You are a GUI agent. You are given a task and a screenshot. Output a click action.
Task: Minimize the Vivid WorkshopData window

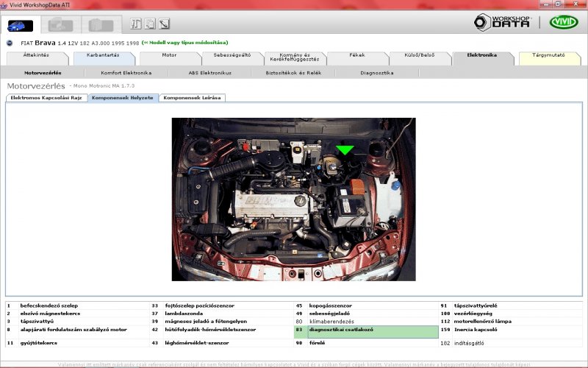coord(546,4)
